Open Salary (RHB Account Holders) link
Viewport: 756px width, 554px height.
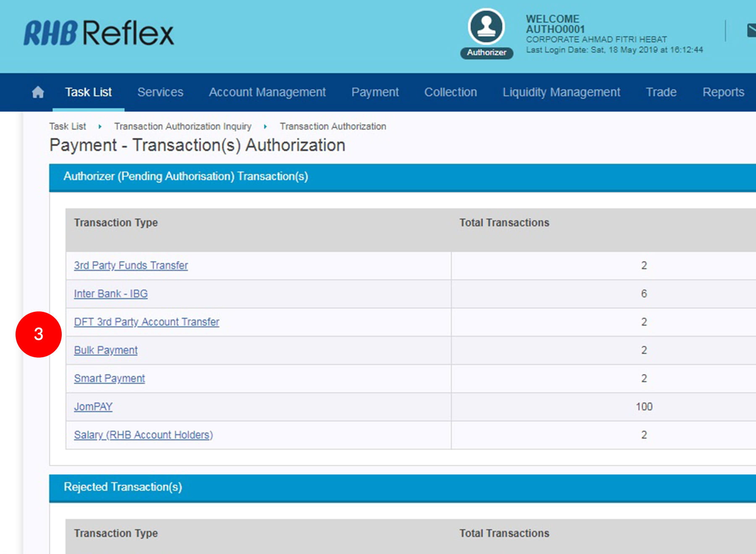click(143, 435)
